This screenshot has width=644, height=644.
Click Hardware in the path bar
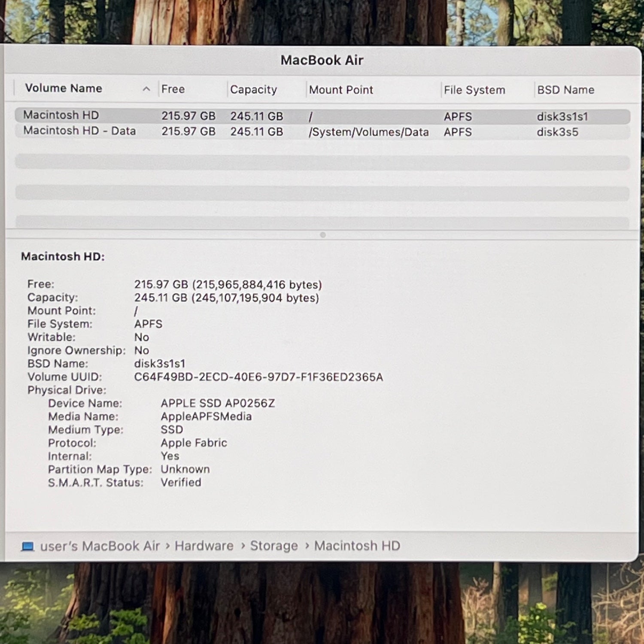(x=204, y=546)
